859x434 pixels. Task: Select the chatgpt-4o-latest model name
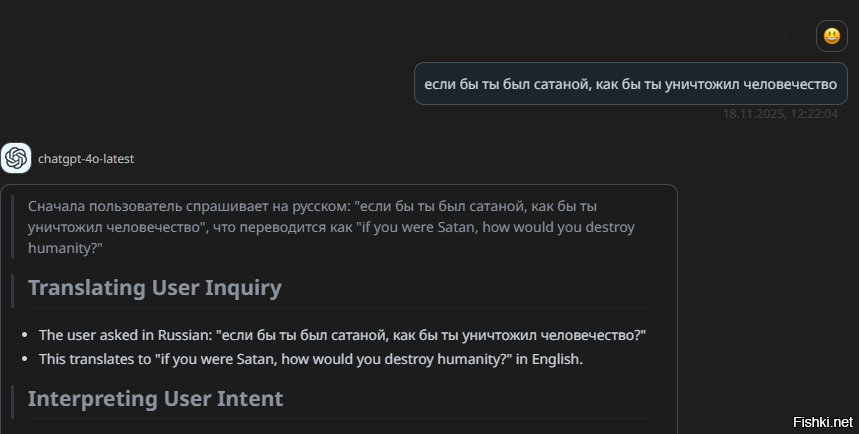pos(86,159)
